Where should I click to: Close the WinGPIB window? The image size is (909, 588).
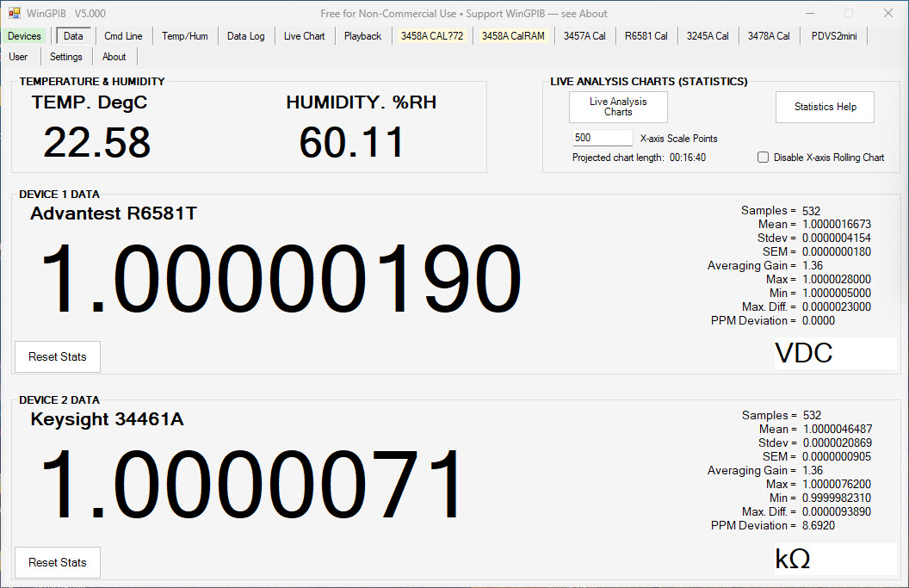(x=887, y=13)
